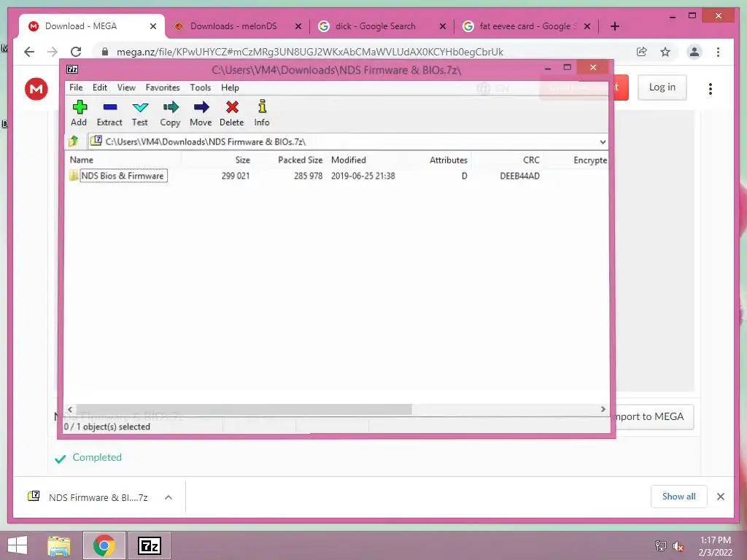The width and height of the screenshot is (747, 560).
Task: Open the Favorites menu
Action: 163,87
